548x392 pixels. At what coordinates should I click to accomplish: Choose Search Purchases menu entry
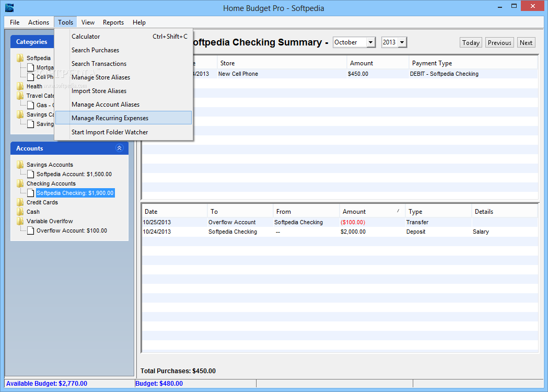pyautogui.click(x=124, y=50)
